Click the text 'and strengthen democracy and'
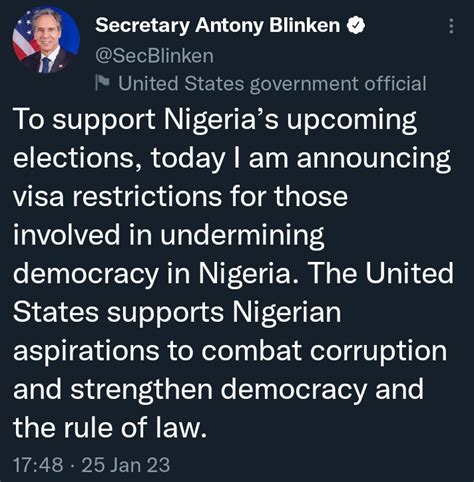The width and height of the screenshot is (474, 482). [x=218, y=390]
